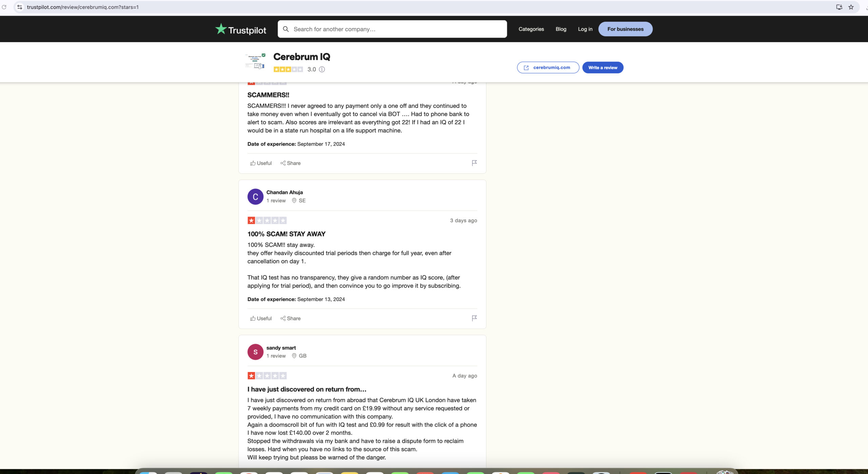Click the For businesses button
This screenshot has height=474, width=868.
[x=625, y=29]
